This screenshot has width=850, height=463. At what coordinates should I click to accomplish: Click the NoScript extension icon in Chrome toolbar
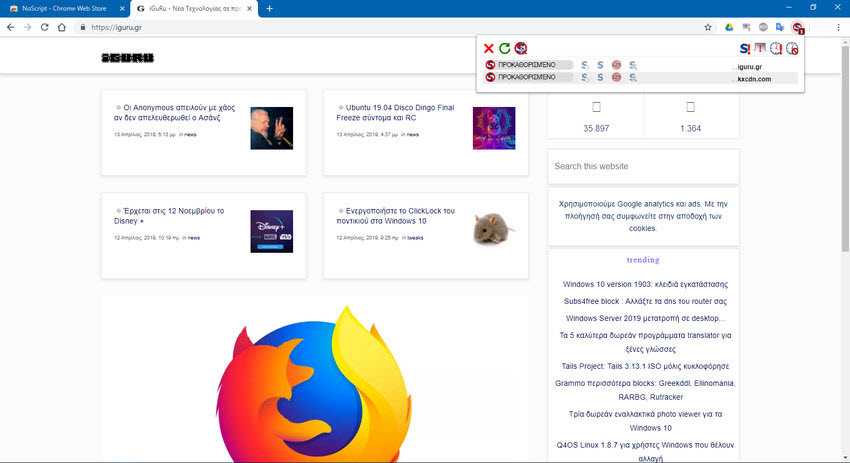(x=797, y=28)
